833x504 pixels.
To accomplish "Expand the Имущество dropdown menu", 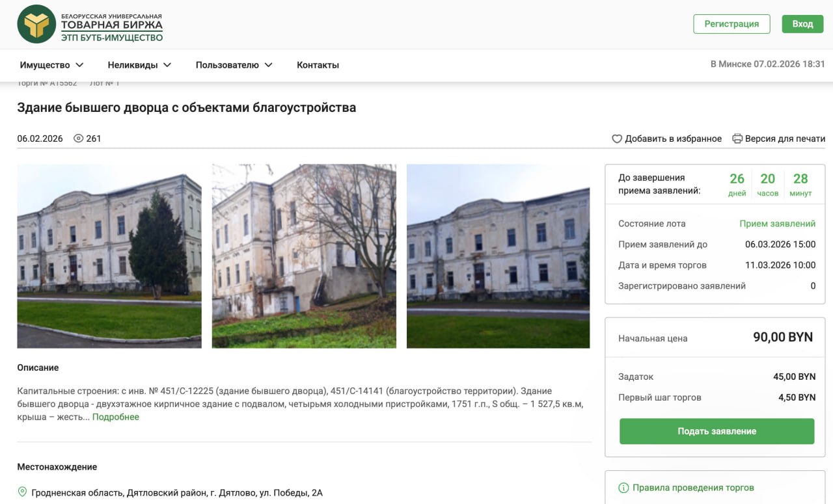I will coord(51,65).
